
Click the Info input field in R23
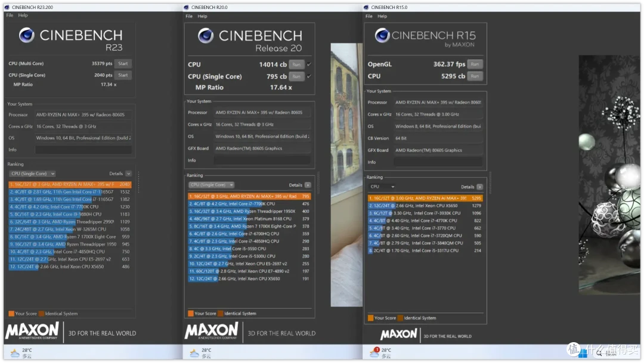pos(83,150)
